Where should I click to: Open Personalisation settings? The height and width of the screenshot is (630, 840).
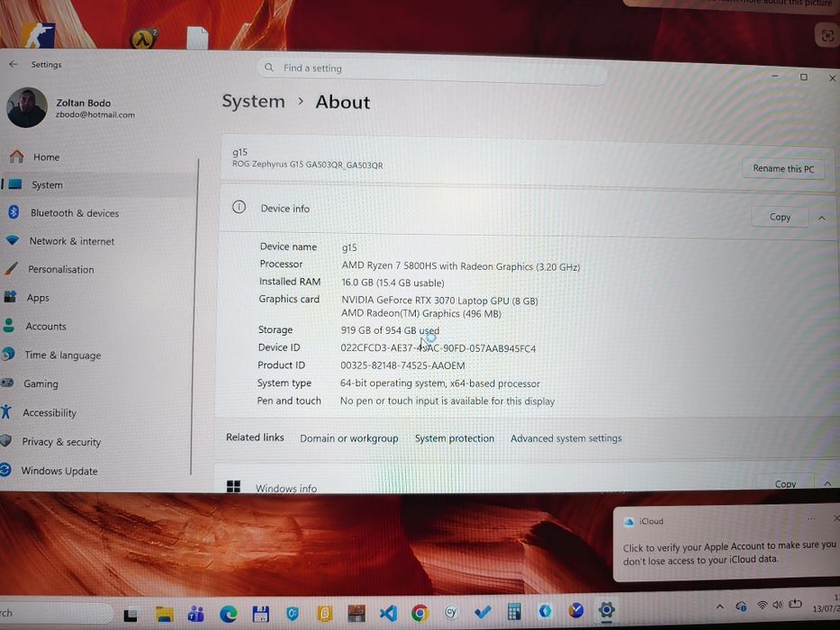click(60, 269)
